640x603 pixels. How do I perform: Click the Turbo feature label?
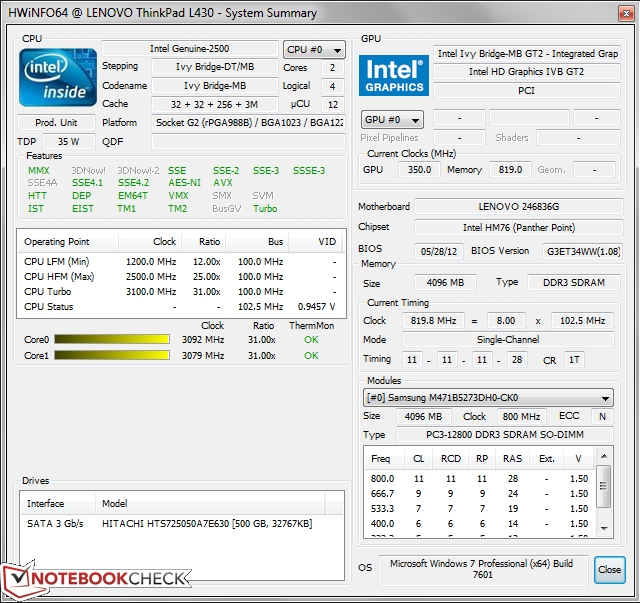(265, 209)
